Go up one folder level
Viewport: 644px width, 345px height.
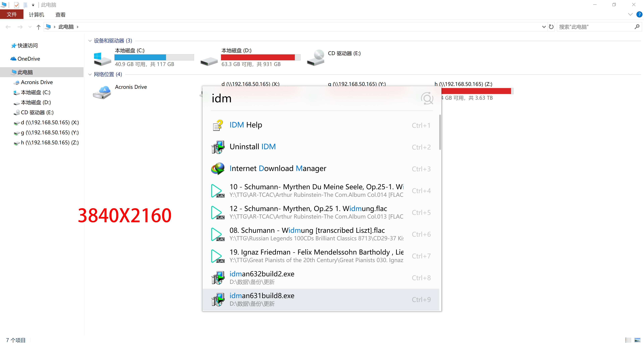(x=38, y=27)
